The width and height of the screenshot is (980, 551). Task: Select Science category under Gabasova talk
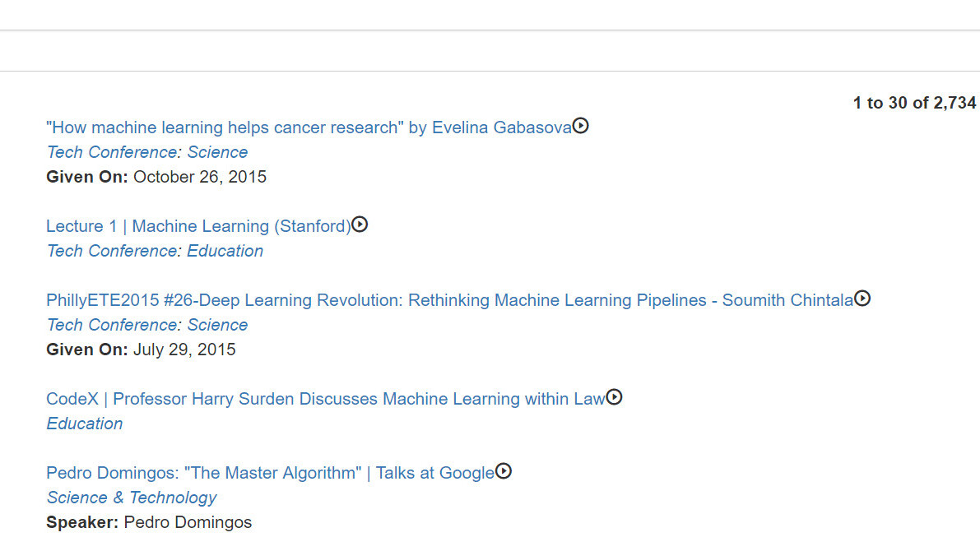[x=217, y=152]
